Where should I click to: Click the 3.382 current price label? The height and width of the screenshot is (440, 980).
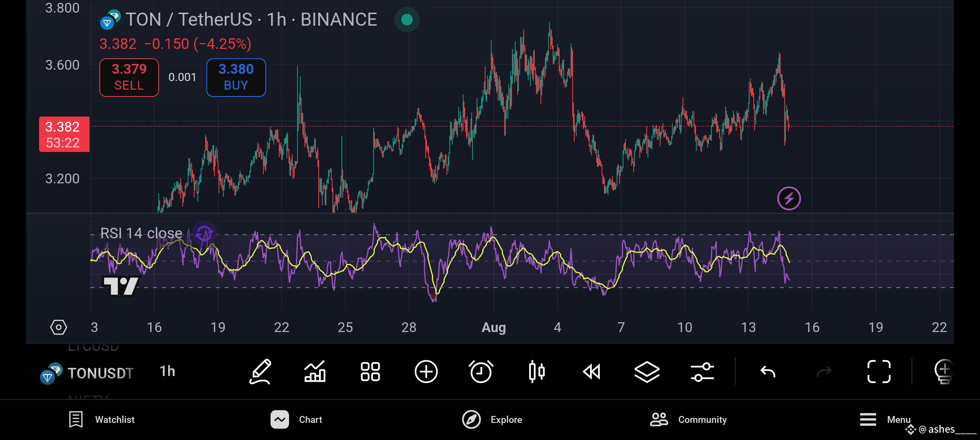(x=64, y=134)
